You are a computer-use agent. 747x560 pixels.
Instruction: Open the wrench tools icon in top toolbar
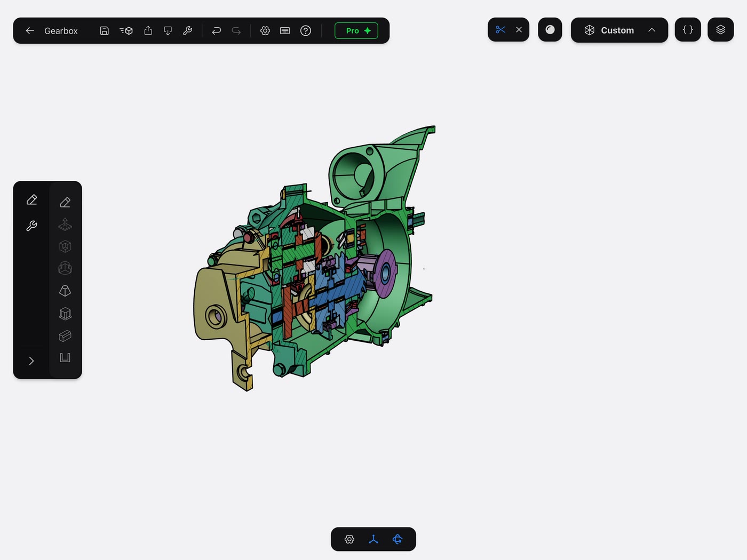pos(187,31)
